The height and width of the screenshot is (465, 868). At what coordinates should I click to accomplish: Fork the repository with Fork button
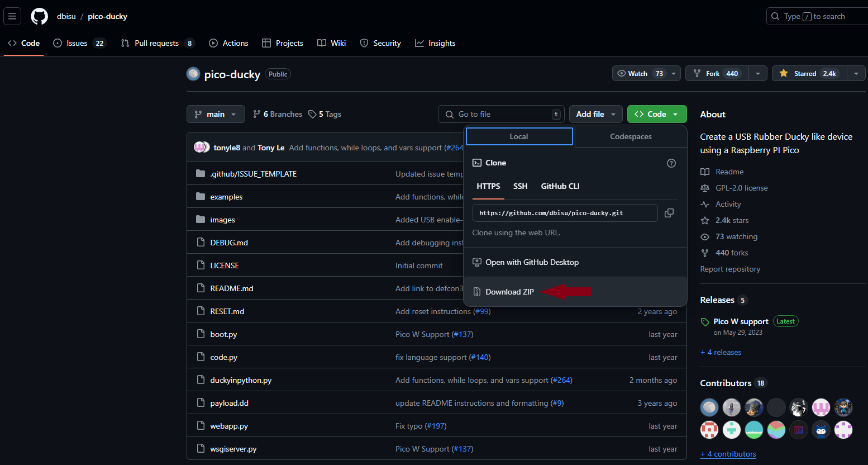717,73
